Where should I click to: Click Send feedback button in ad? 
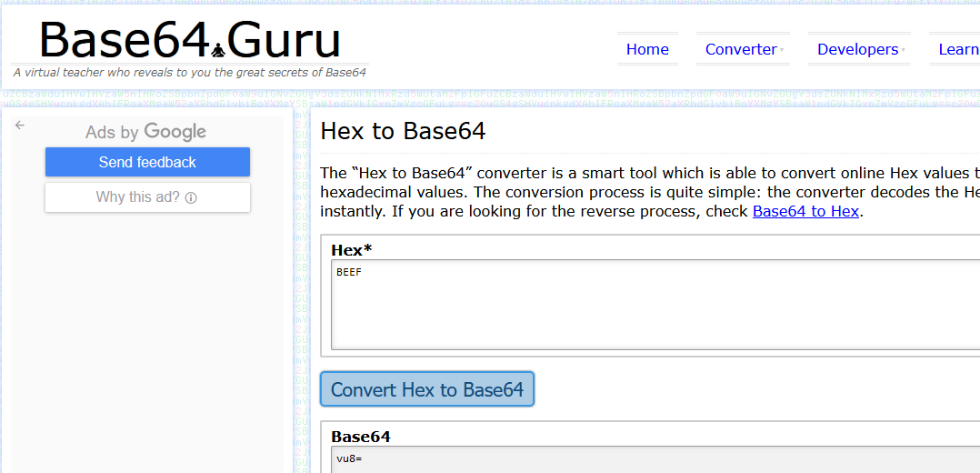pos(147,162)
